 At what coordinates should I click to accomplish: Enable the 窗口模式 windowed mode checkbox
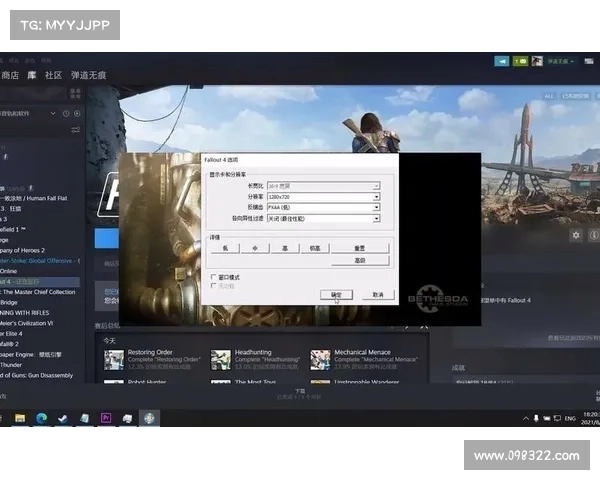[x=214, y=277]
